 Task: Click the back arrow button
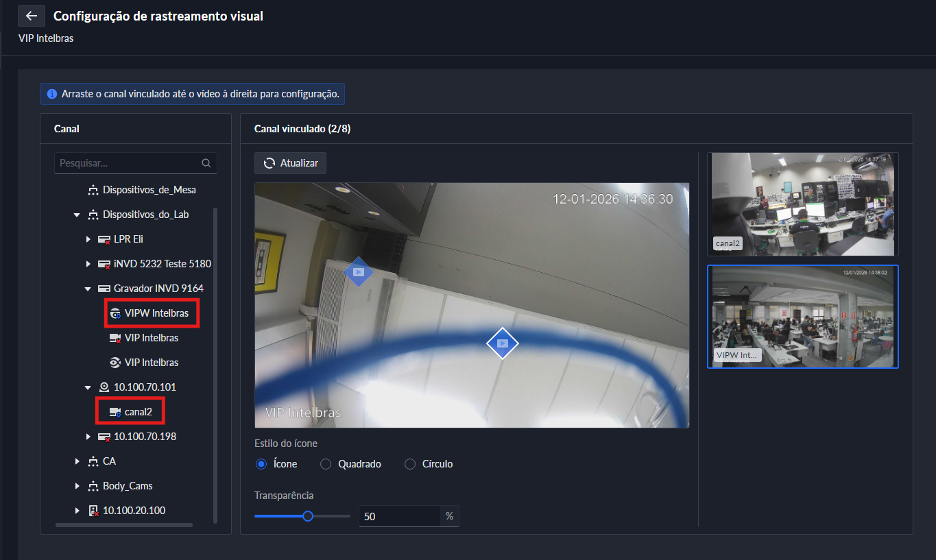click(x=31, y=16)
